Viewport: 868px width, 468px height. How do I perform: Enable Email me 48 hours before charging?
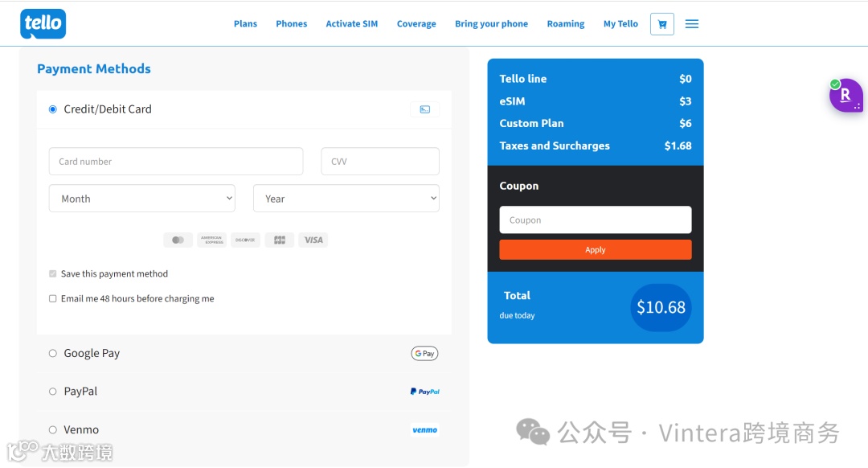click(x=52, y=298)
